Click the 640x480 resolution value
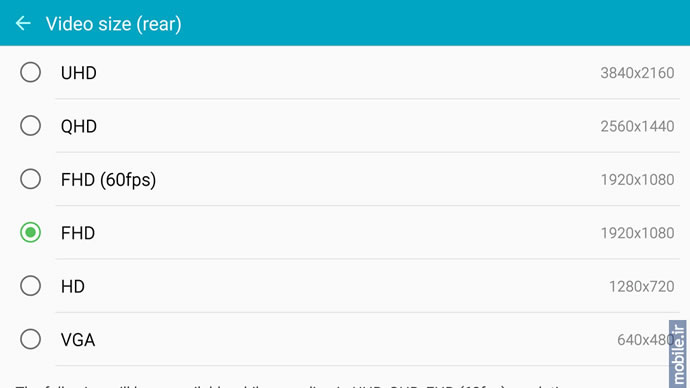The width and height of the screenshot is (690, 388). [x=646, y=340]
